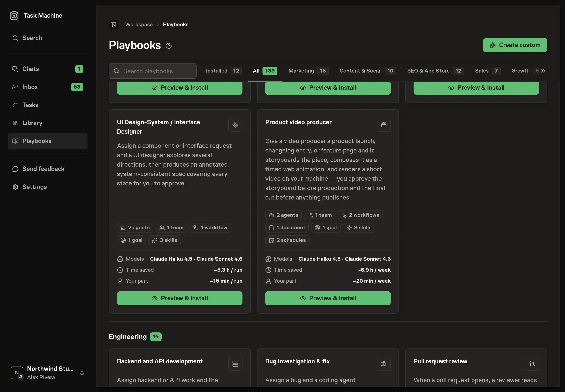The width and height of the screenshot is (565, 392).
Task: Click the Product video producer clapperboard icon
Action: (x=384, y=125)
